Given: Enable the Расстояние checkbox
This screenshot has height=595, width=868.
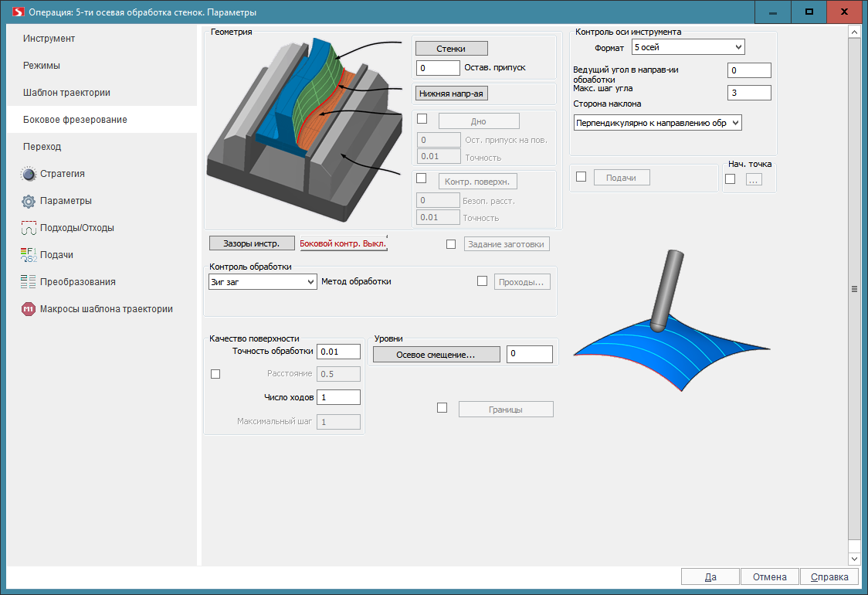Looking at the screenshot, I should (215, 374).
